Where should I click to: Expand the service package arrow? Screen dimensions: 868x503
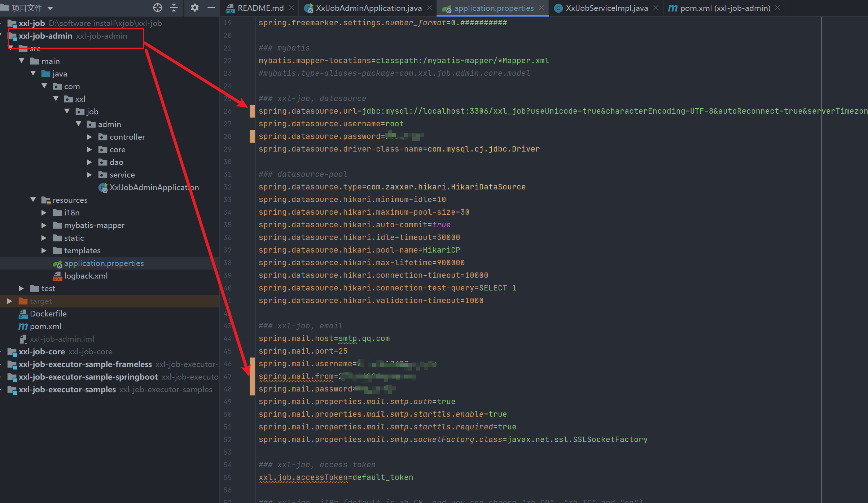click(x=89, y=175)
